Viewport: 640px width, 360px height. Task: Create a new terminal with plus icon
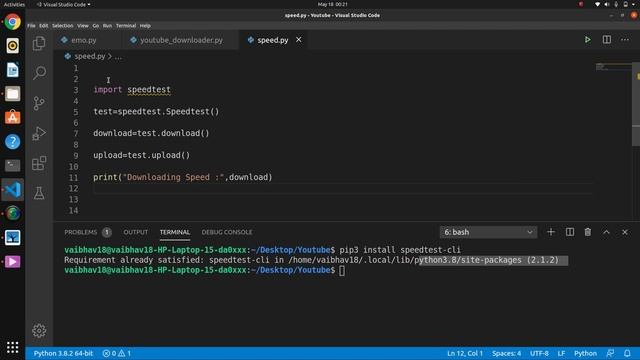point(551,232)
